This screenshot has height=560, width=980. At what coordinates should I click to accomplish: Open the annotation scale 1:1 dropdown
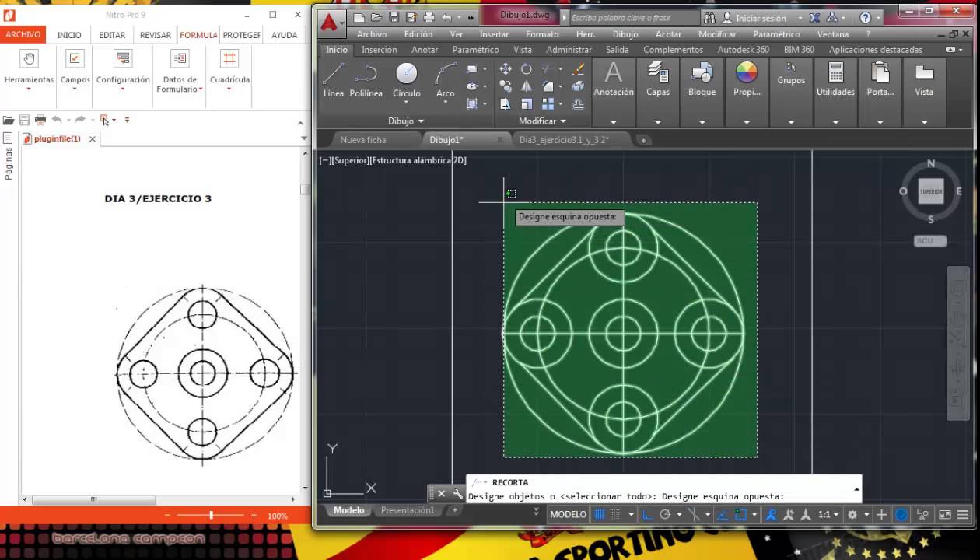[828, 514]
